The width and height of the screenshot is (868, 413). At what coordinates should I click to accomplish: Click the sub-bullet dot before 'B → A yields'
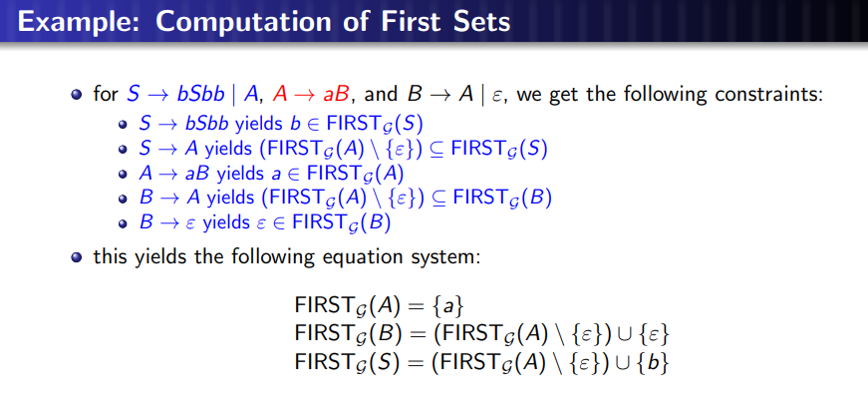point(123,199)
